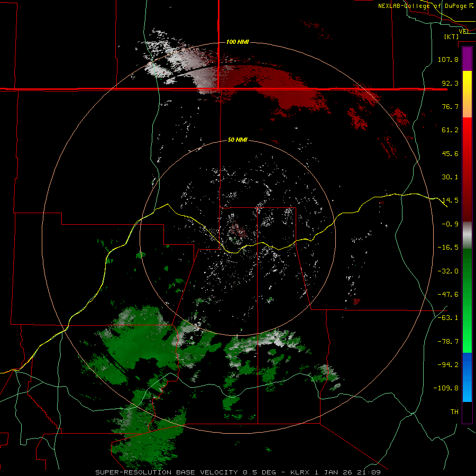Select the 107.8 legend value
Screen dimensions: 476x476
pos(448,59)
